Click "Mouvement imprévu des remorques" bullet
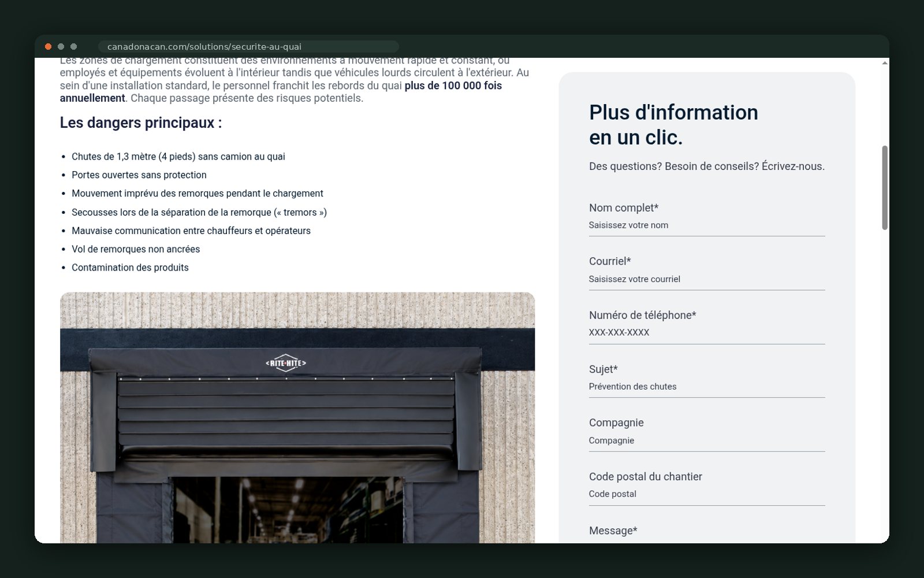 pyautogui.click(x=198, y=194)
